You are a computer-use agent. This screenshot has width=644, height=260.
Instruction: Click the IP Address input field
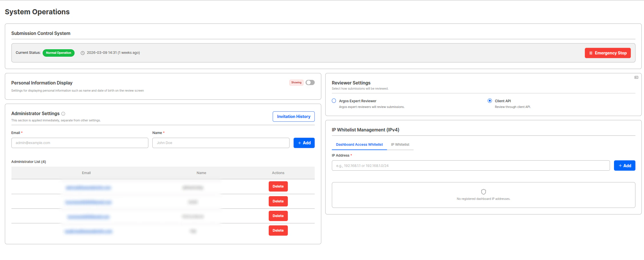pyautogui.click(x=470, y=166)
